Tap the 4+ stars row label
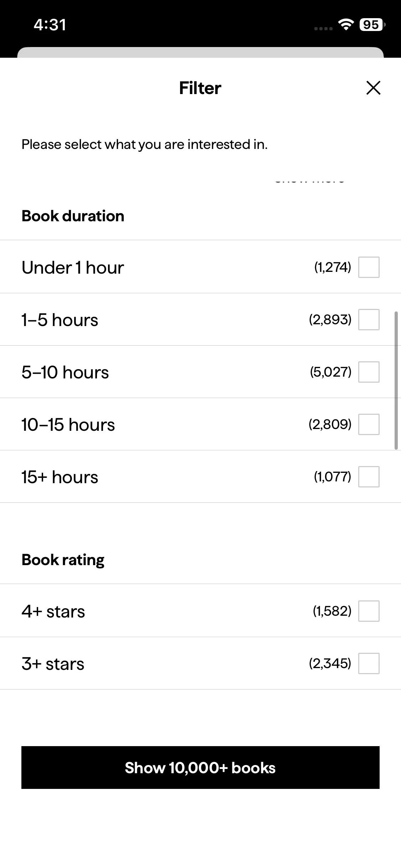The height and width of the screenshot is (868, 401). (x=53, y=612)
